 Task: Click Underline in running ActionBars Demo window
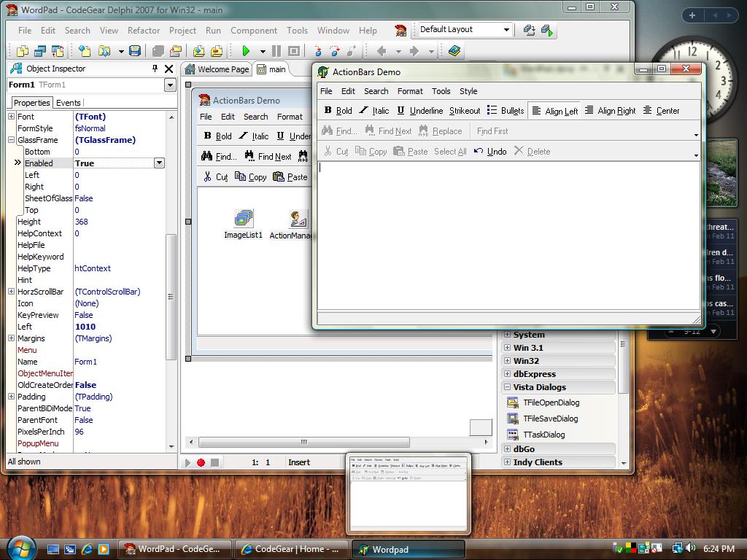419,111
